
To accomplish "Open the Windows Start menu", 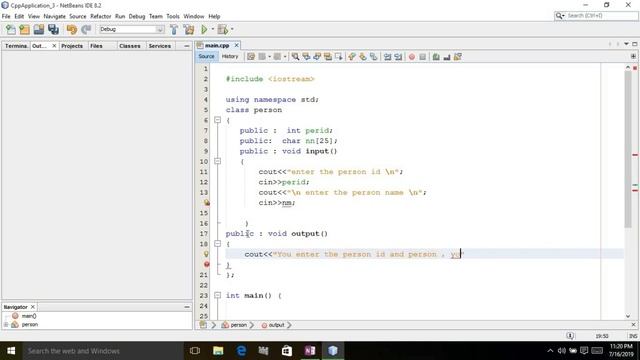I will coord(11,351).
